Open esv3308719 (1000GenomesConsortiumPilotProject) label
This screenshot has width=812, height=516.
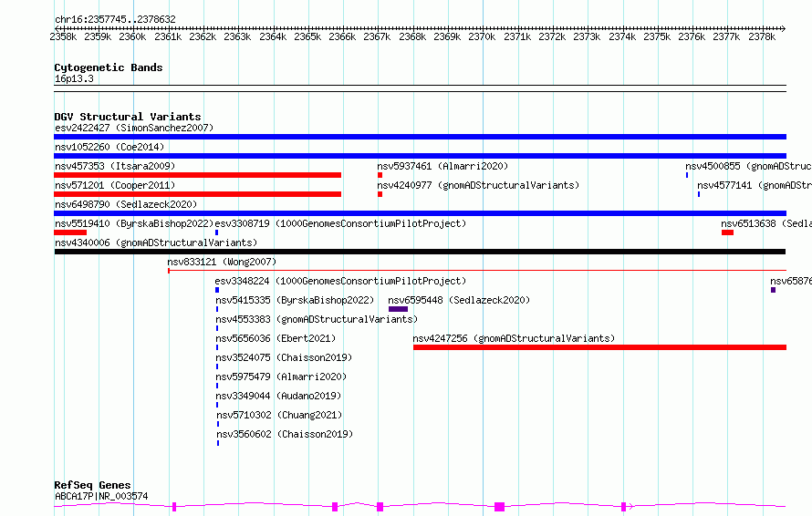coord(340,223)
